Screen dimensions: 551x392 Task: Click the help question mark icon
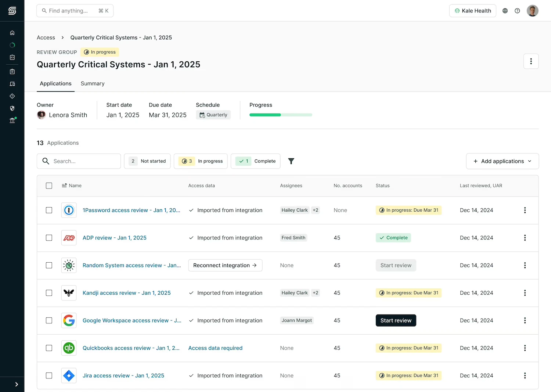coord(517,11)
